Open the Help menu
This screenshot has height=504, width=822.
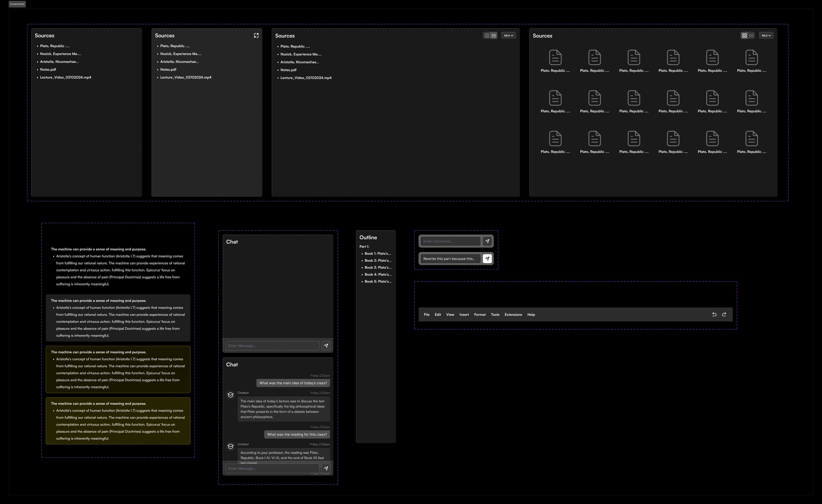[x=531, y=315]
